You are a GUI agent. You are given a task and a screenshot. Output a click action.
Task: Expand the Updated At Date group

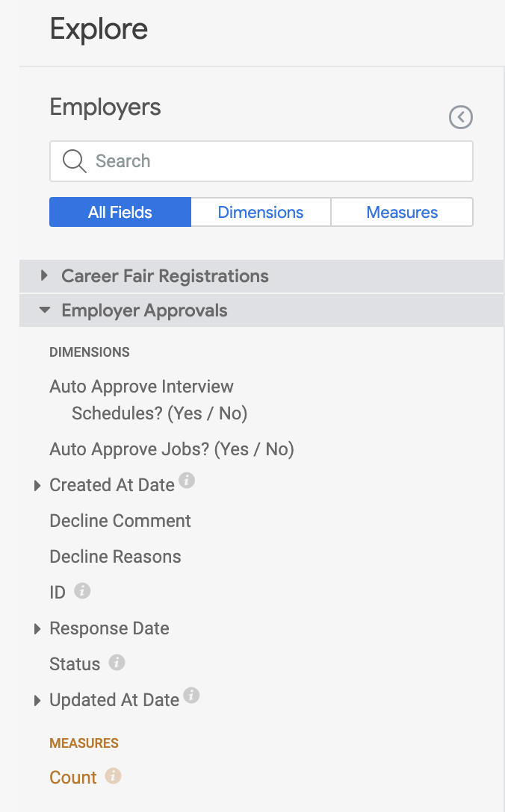pos(38,701)
